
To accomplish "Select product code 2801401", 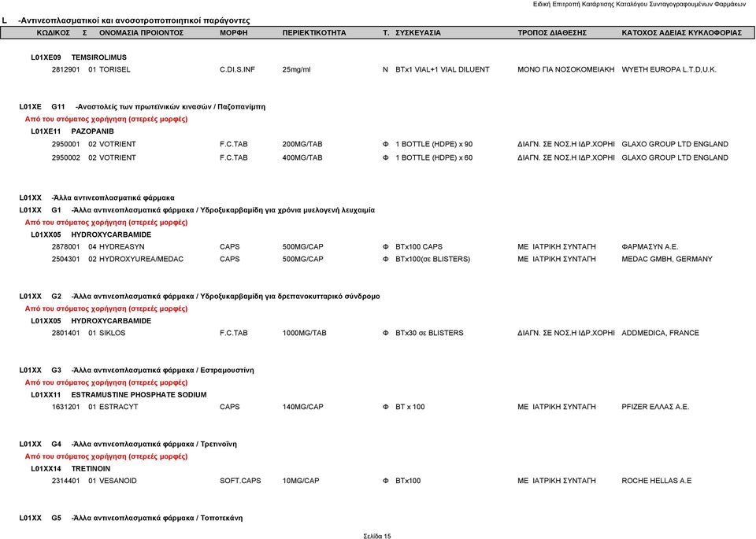I will tap(66, 333).
